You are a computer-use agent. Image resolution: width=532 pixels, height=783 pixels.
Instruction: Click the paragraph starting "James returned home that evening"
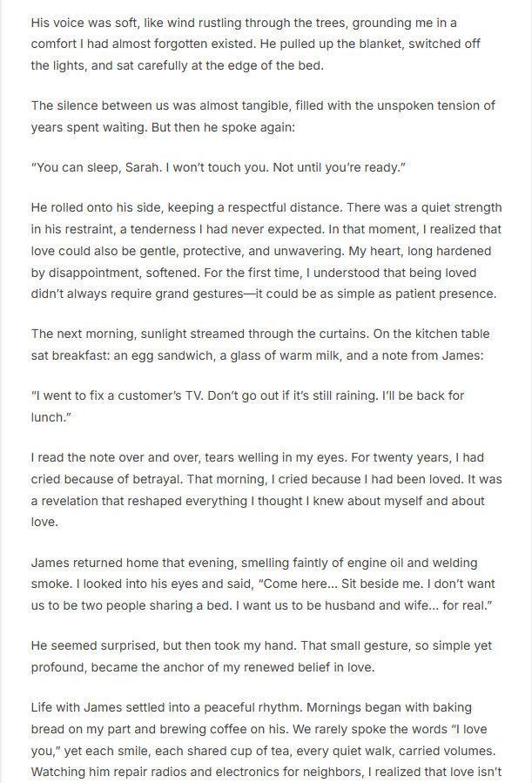(x=261, y=584)
